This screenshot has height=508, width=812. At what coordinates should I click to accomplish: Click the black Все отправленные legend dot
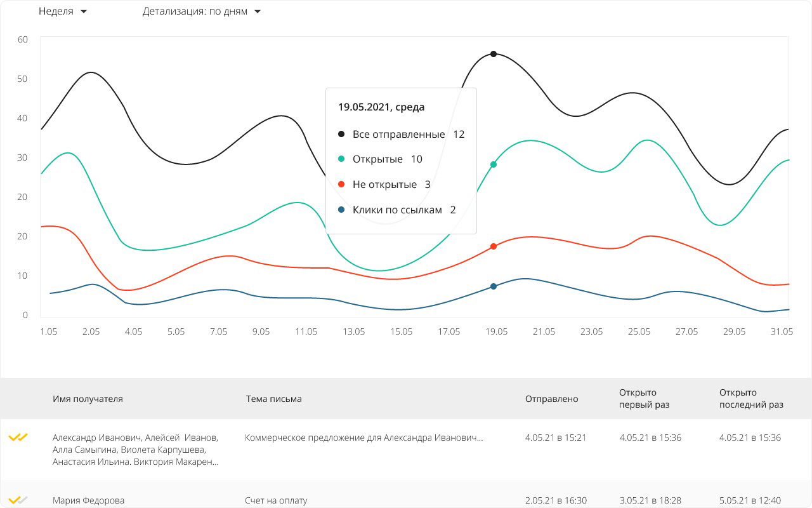[341, 134]
